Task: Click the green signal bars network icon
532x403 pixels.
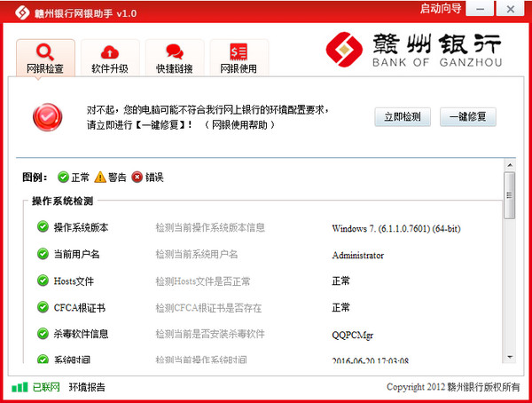Action: 20,387
